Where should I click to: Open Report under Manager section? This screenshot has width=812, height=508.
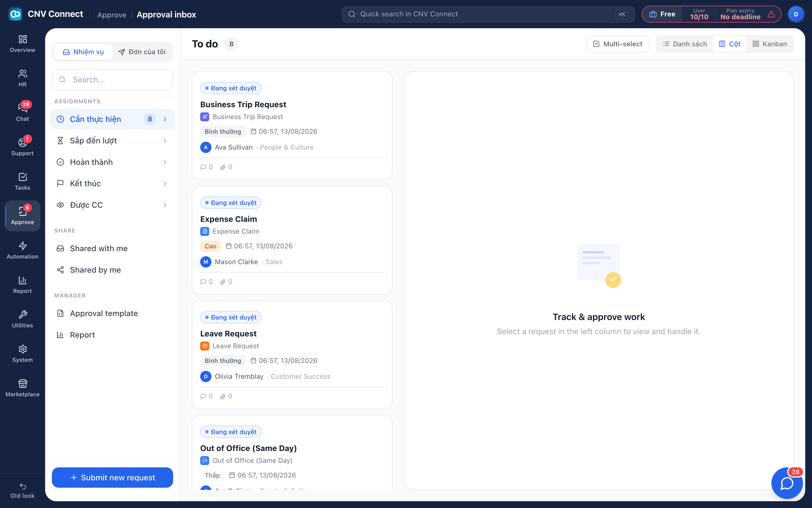tap(112, 335)
